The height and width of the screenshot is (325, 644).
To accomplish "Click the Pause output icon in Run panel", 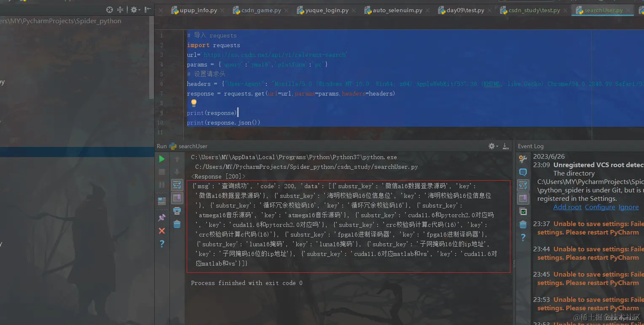I will click(x=162, y=185).
